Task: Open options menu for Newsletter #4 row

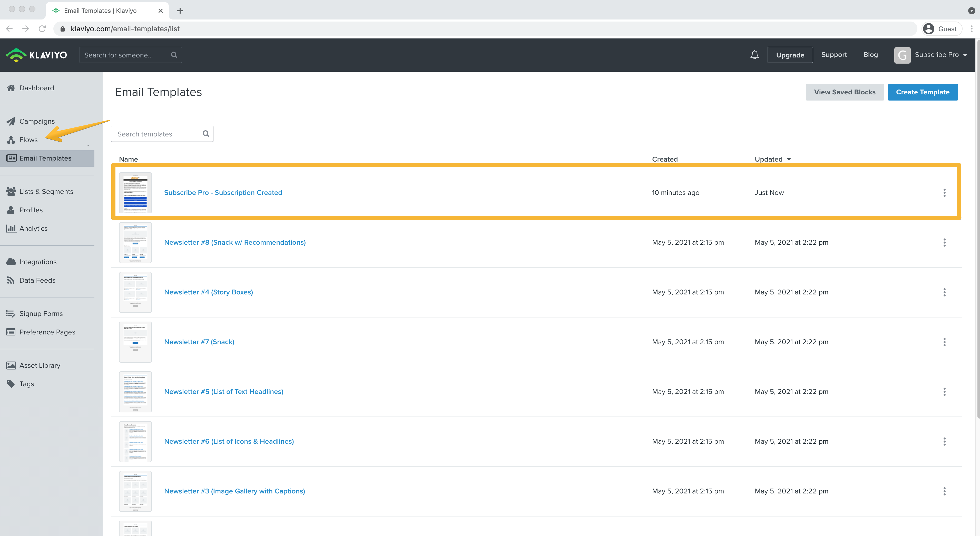Action: pos(944,292)
